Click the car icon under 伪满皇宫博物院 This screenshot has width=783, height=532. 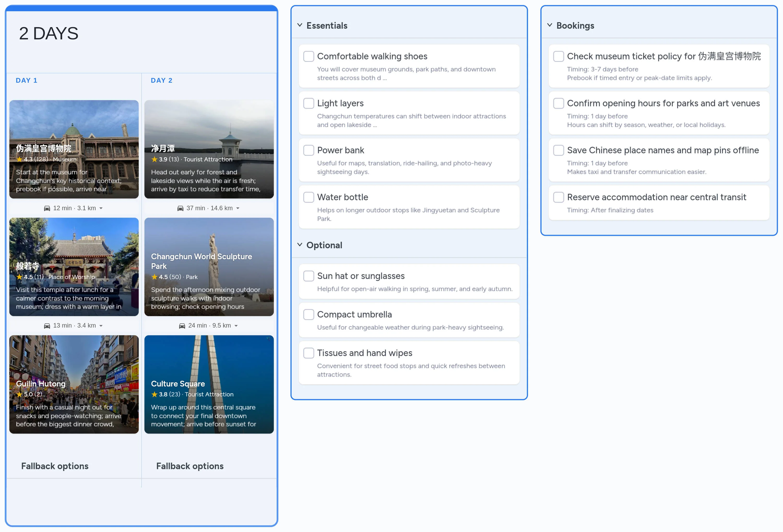point(47,208)
